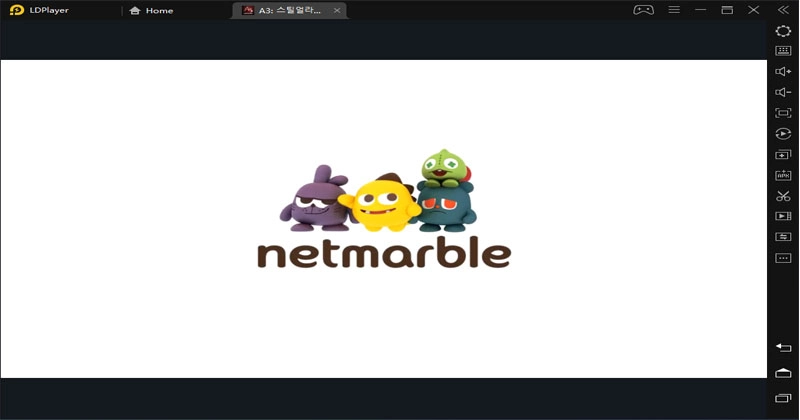Open the video recorder icon
The image size is (800, 420).
(x=783, y=216)
